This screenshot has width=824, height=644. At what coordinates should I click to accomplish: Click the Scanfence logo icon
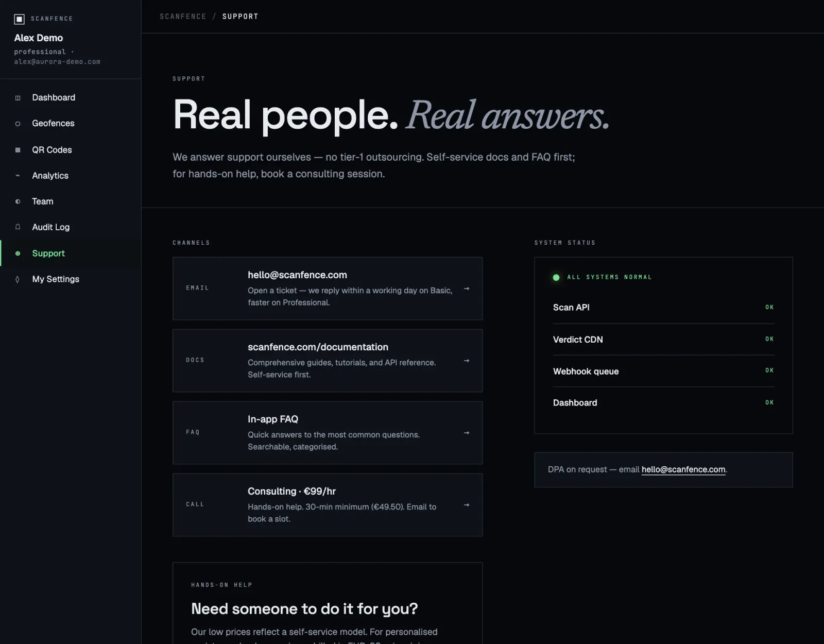click(19, 19)
